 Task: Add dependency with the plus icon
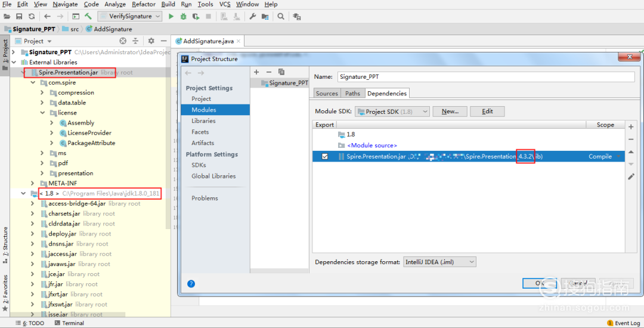click(x=631, y=127)
